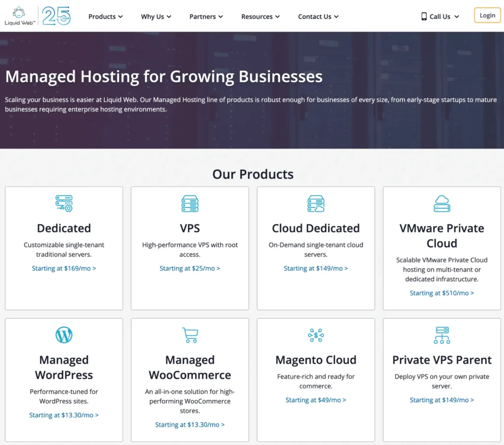This screenshot has height=445, width=504.
Task: Open the Contact Us menu
Action: pos(318,17)
